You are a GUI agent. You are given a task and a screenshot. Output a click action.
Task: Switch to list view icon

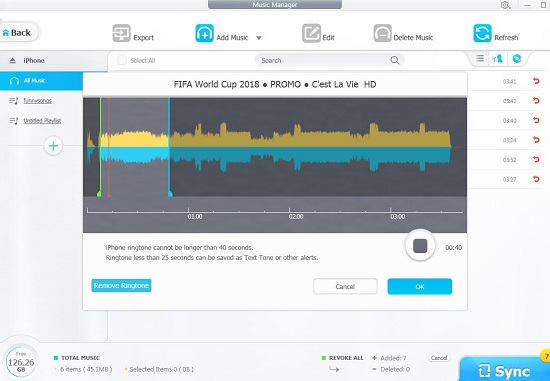[x=480, y=58]
